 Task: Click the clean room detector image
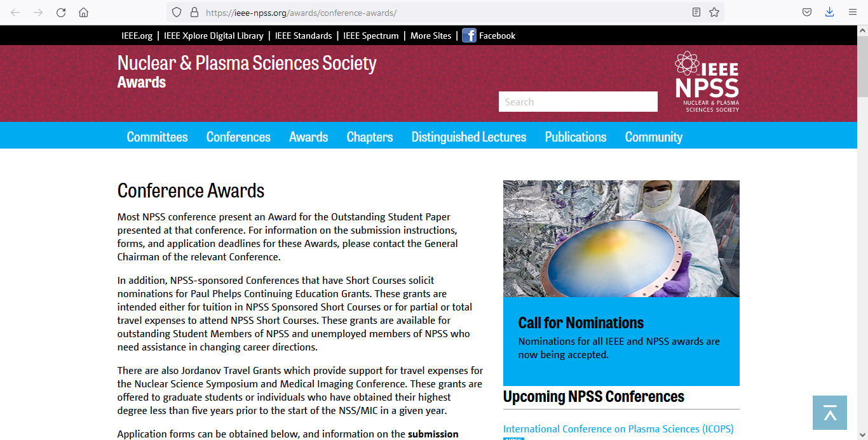621,239
